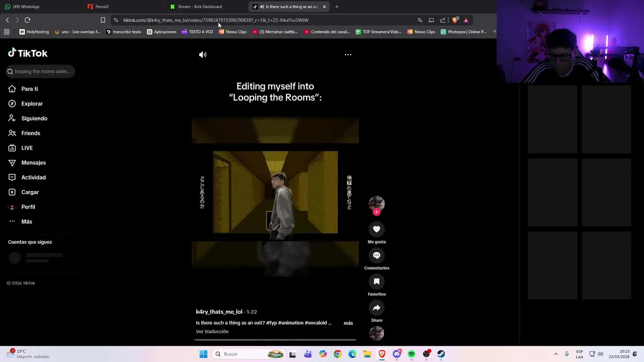644x362 pixels.
Task: Save video to Favoritos bookmark
Action: click(376, 282)
